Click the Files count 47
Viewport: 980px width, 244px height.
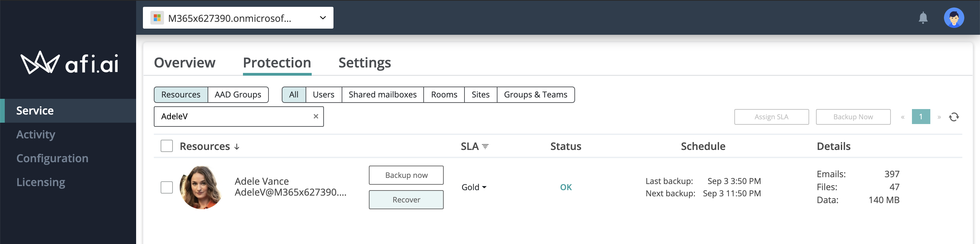[894, 187]
